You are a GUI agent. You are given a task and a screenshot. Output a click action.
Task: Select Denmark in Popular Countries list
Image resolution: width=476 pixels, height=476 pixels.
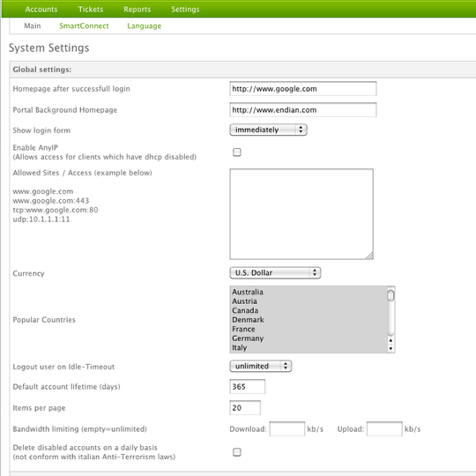coord(309,320)
